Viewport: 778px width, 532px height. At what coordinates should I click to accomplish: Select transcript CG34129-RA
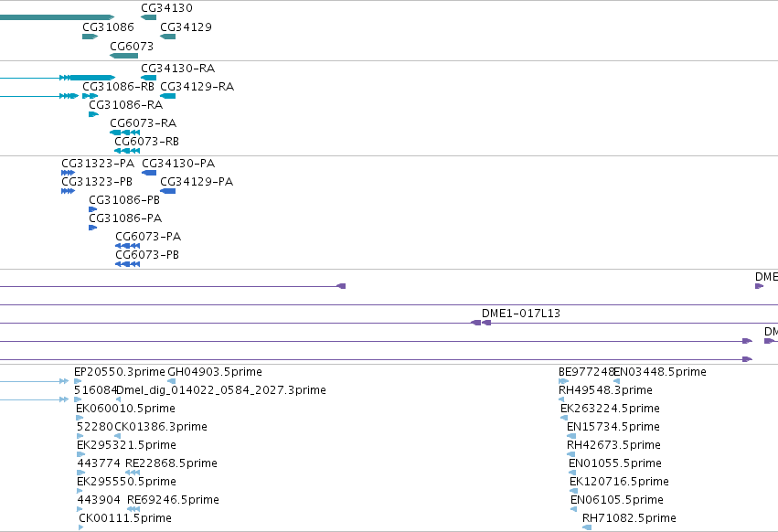pyautogui.click(x=167, y=96)
